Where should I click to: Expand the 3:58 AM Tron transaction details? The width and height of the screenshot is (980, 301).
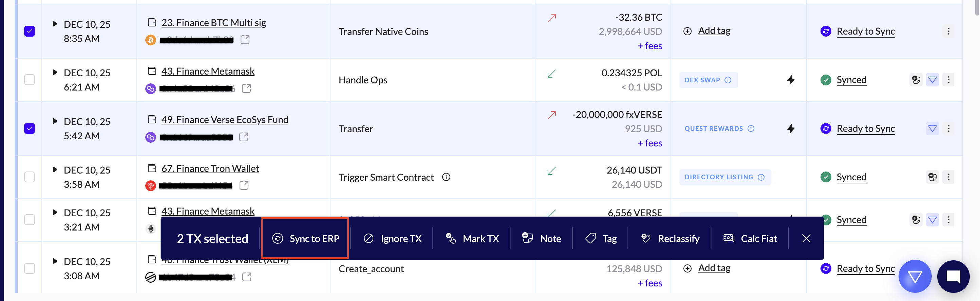55,169
